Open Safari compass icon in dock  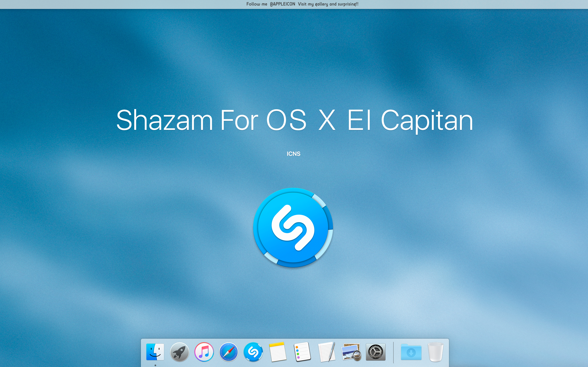pyautogui.click(x=229, y=352)
